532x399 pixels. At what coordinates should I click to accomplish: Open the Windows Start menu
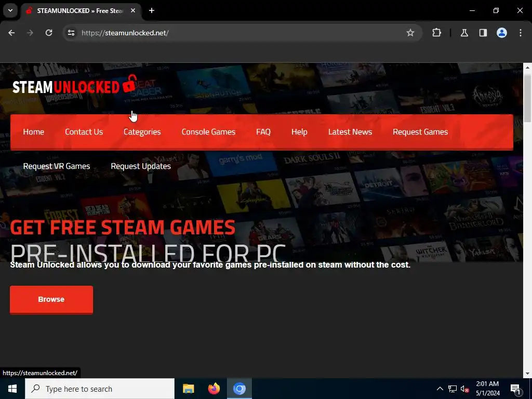[x=12, y=389]
